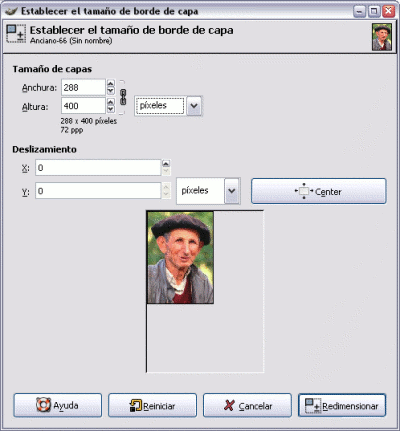The width and height of the screenshot is (400, 431).
Task: Increase Anchura value with up arrow
Action: 111,83
